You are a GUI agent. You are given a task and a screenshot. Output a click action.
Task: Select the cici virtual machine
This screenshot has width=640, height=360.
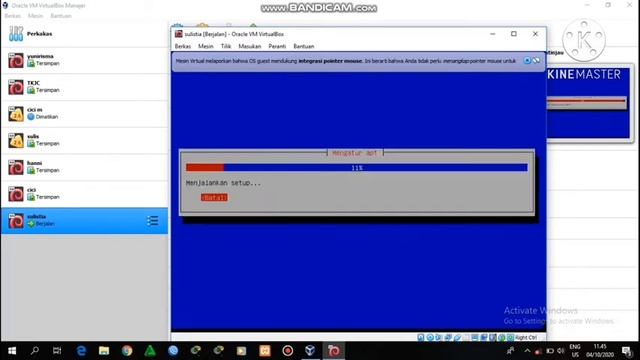(x=84, y=194)
